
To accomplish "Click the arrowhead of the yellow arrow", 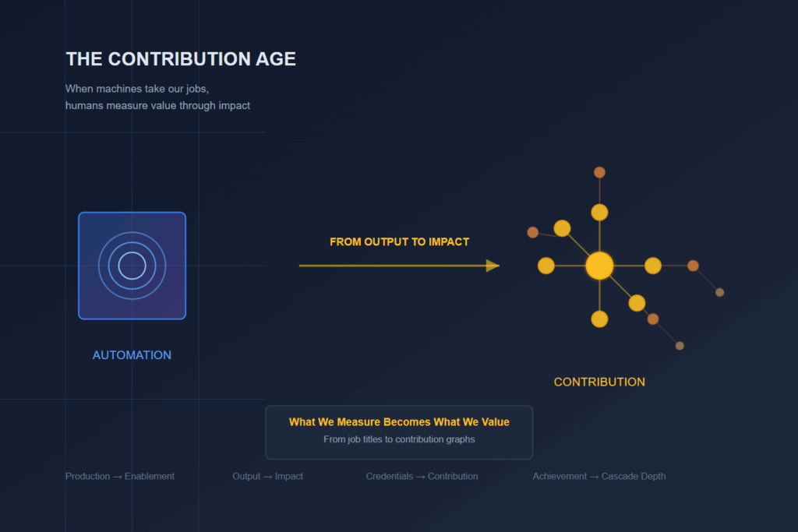I will coord(493,266).
